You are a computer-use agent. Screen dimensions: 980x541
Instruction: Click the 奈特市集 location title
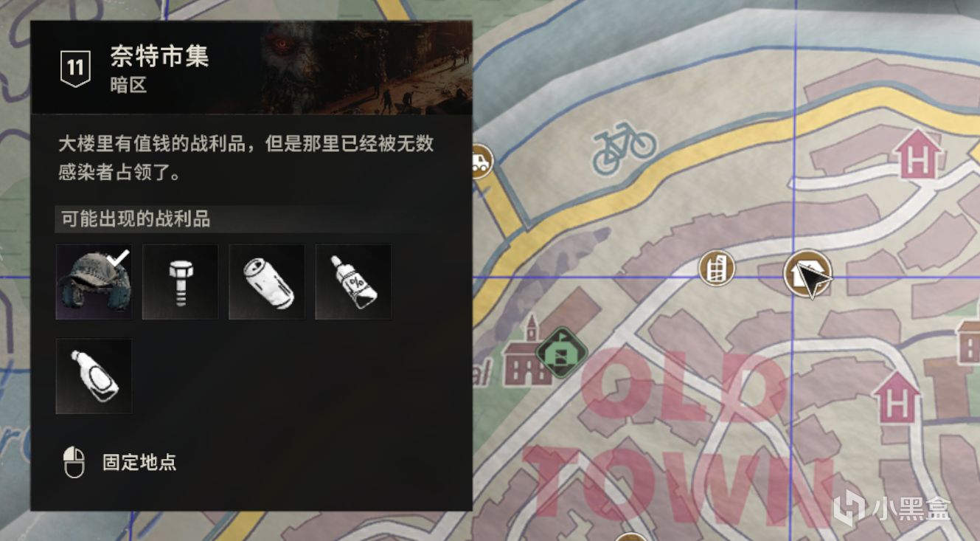coord(160,56)
